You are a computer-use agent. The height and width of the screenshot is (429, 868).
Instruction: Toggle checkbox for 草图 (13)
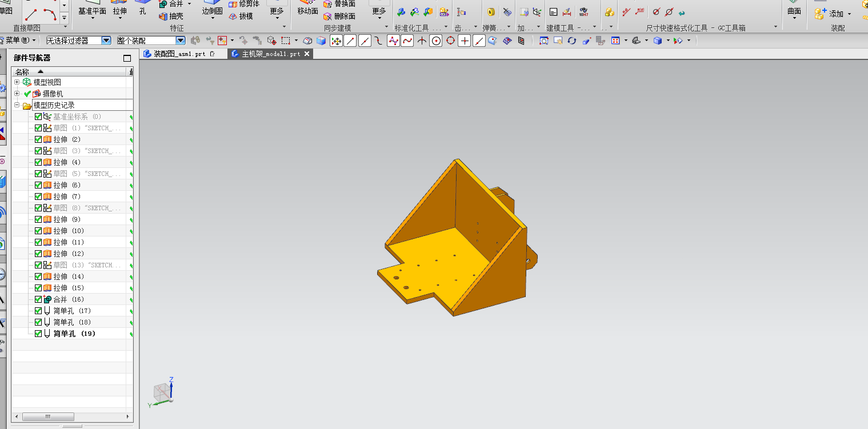[38, 265]
